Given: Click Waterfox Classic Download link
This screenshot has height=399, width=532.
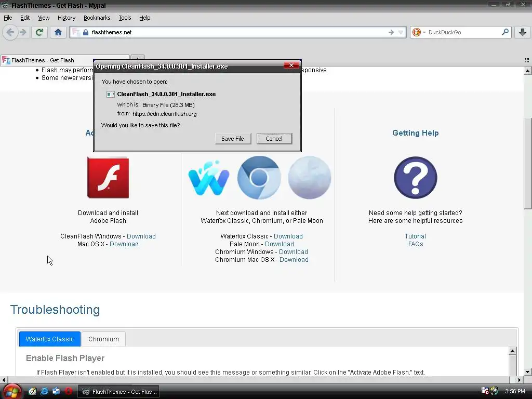Looking at the screenshot, I should click(x=288, y=236).
